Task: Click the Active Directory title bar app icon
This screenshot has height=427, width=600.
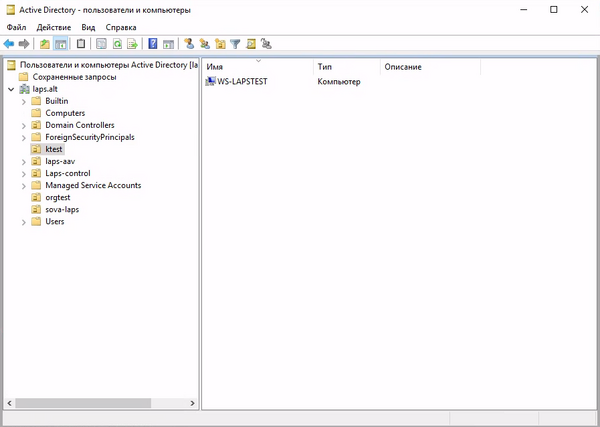Action: pos(11,10)
